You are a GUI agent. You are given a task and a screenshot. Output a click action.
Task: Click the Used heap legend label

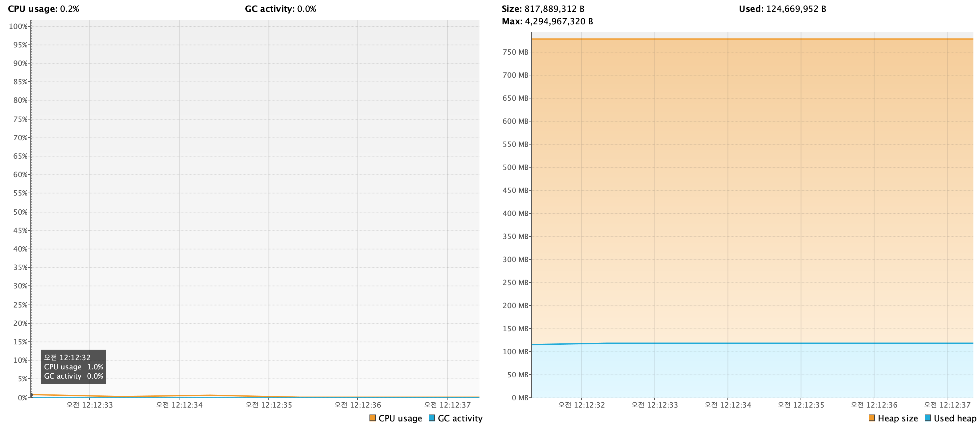pos(955,418)
